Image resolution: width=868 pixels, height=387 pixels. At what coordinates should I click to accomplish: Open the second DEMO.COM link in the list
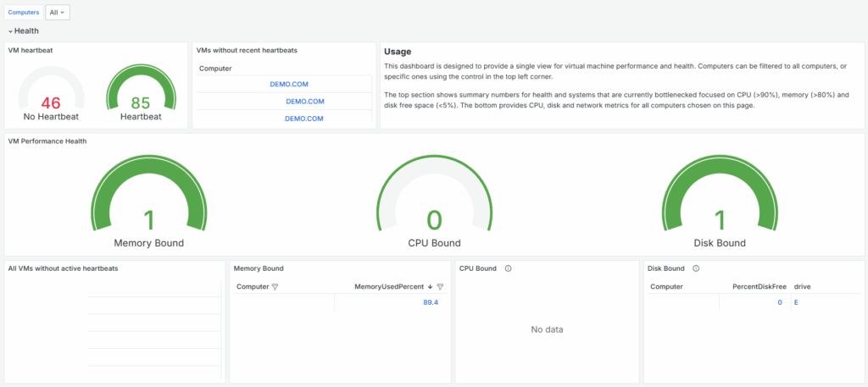305,101
